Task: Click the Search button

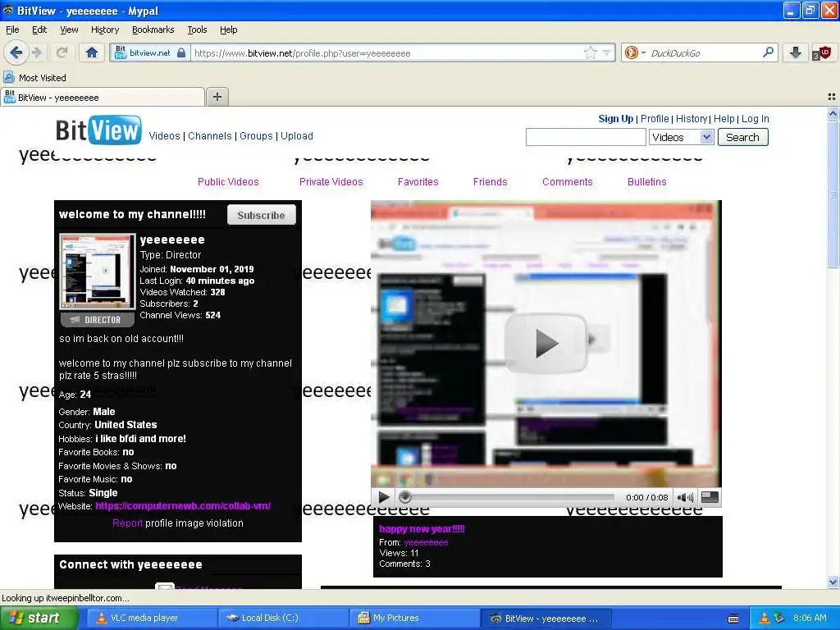Action: click(742, 137)
